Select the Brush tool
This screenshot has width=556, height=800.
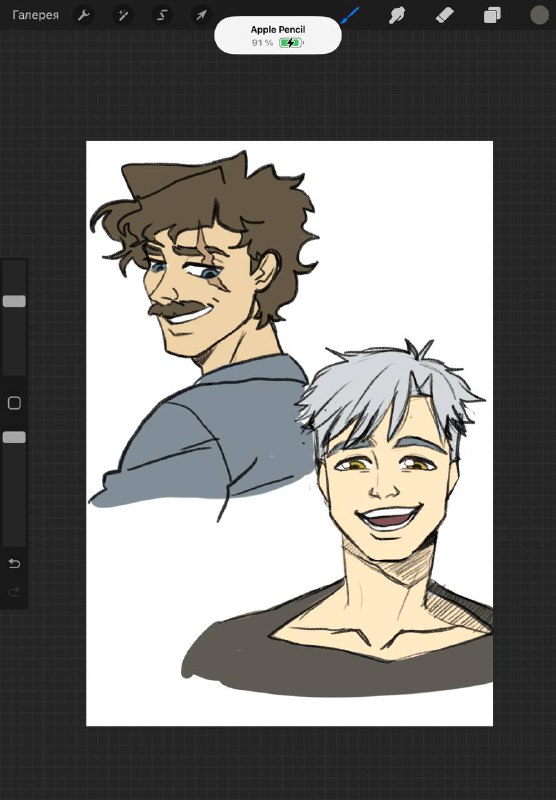pos(350,15)
